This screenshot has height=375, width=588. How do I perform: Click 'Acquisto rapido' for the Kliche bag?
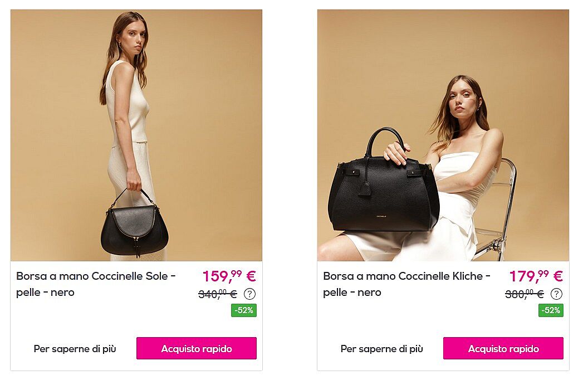pos(503,348)
